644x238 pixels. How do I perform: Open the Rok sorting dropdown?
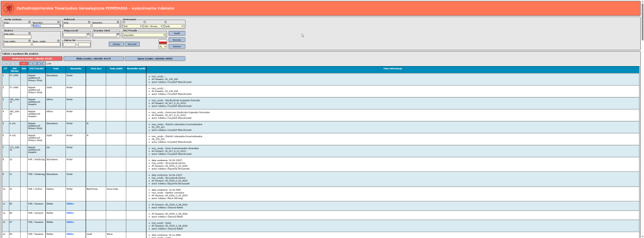(132, 26)
